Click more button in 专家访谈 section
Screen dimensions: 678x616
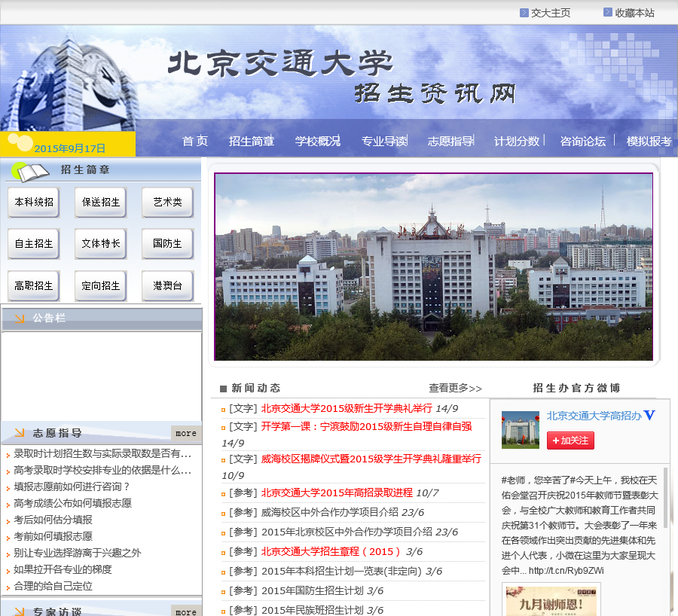click(186, 611)
